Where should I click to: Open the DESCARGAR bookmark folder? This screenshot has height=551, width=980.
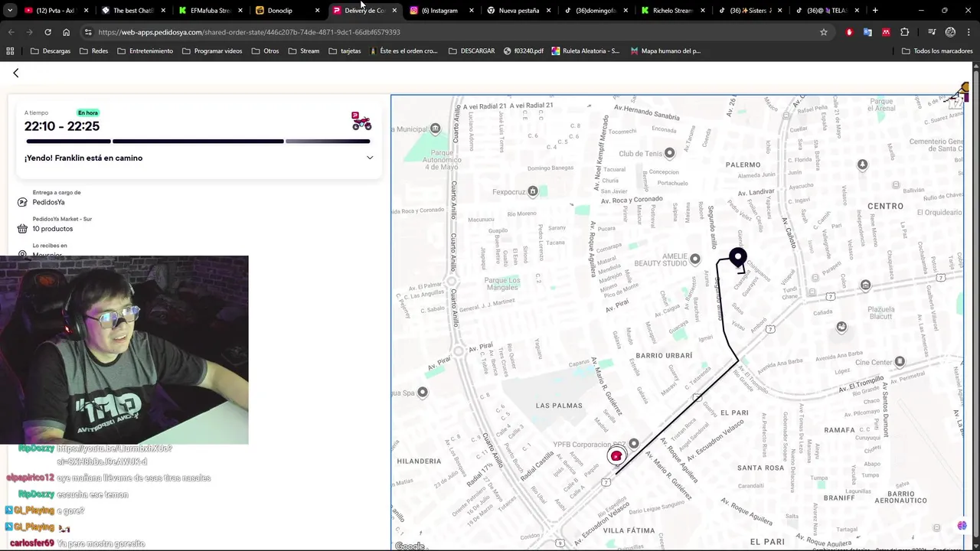[472, 51]
